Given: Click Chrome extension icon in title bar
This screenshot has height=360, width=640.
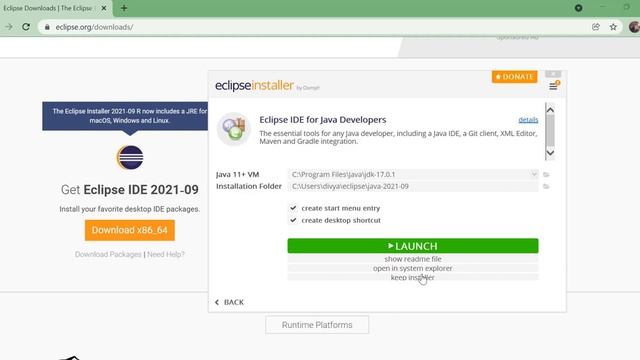Looking at the screenshot, I should point(578,8).
